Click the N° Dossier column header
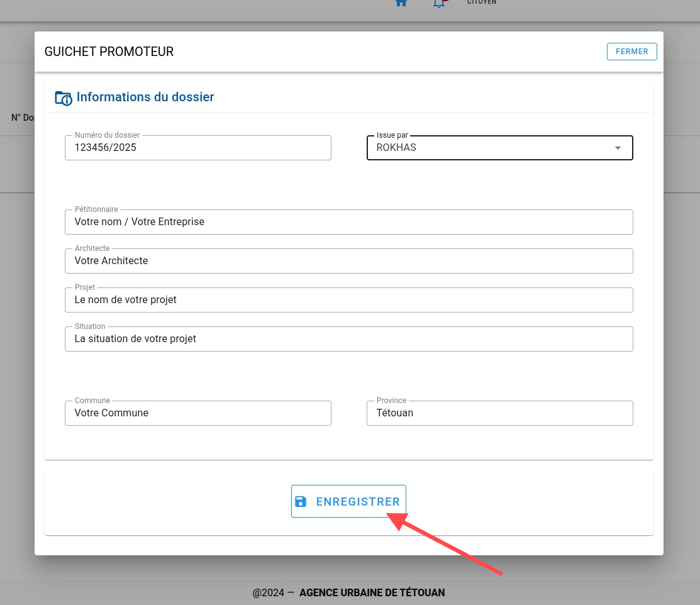 (23, 118)
